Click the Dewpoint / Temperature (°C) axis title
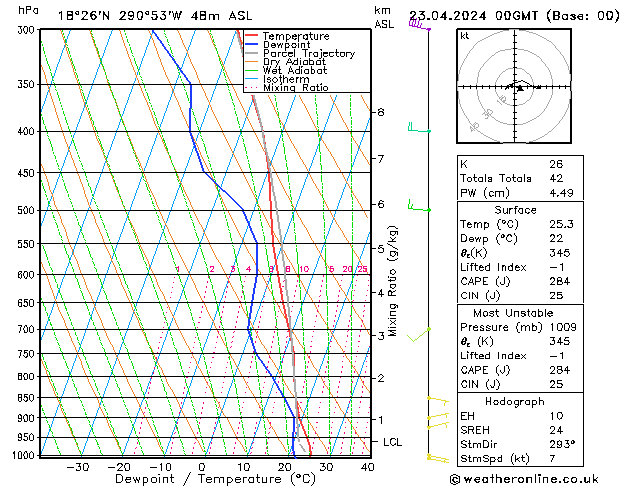The height and width of the screenshot is (486, 629). point(215,479)
